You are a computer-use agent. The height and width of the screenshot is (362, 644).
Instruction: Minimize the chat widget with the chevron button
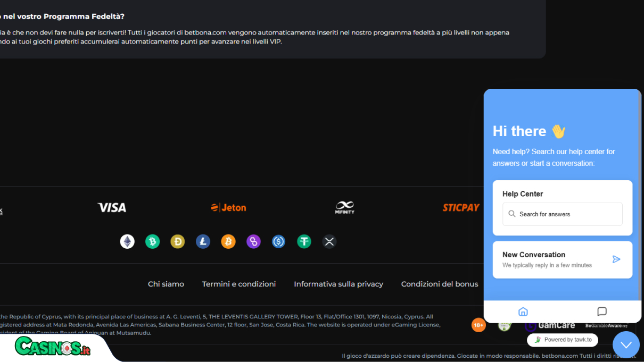pyautogui.click(x=626, y=344)
